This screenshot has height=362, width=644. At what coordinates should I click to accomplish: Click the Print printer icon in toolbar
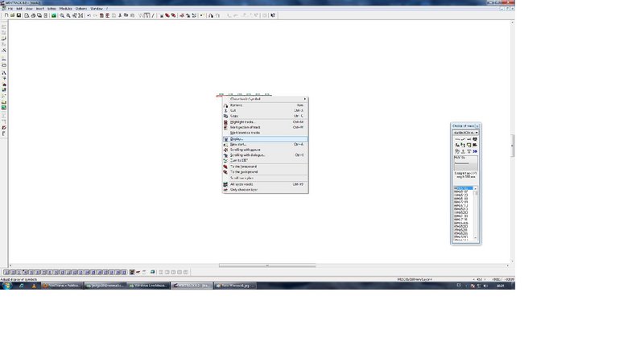coord(33,15)
